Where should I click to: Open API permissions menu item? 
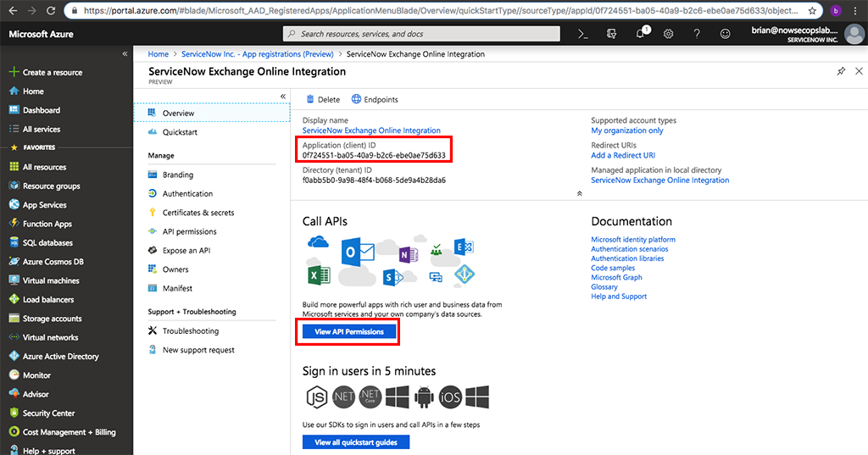point(182,231)
